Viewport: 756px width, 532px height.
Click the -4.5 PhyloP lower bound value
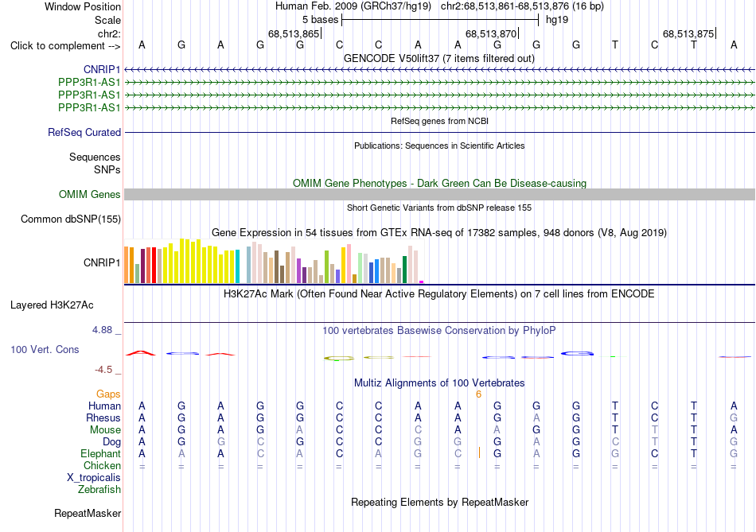[x=103, y=370]
